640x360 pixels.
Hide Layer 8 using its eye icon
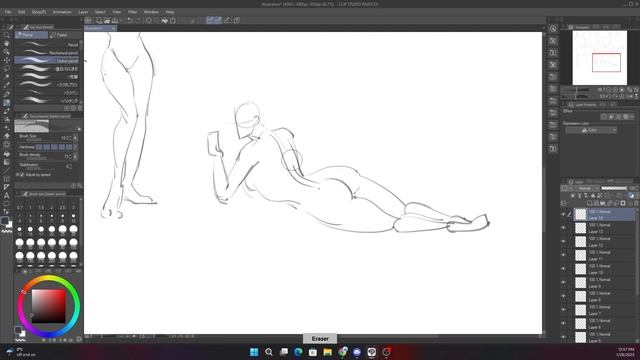(564, 296)
